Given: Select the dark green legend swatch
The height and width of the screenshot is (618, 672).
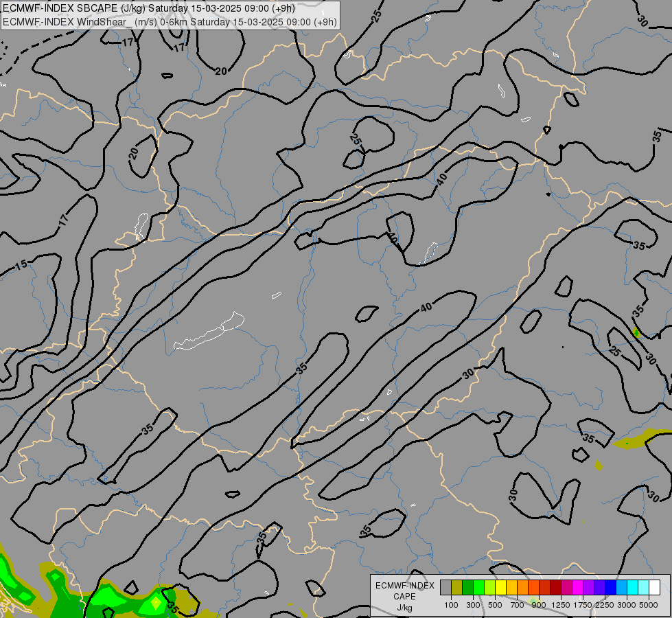Looking at the screenshot, I should (x=467, y=587).
